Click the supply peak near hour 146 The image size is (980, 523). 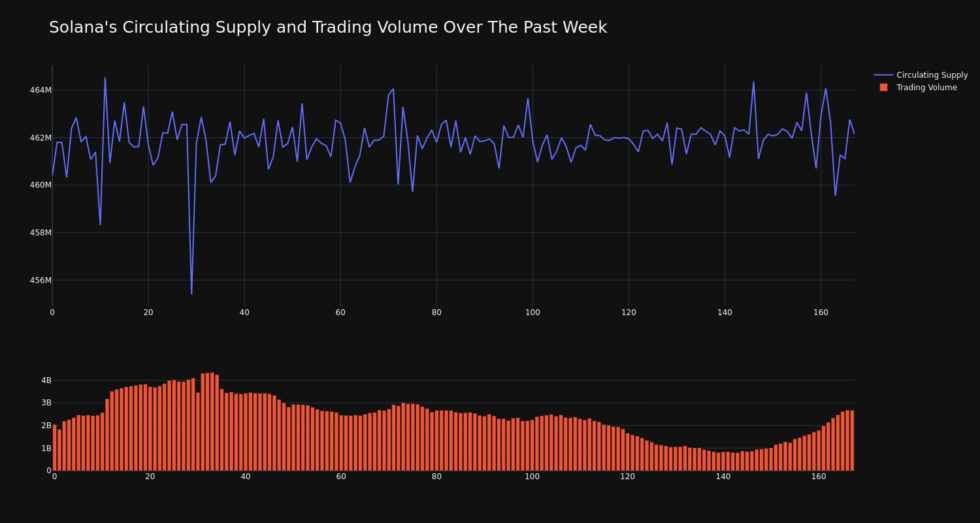point(753,82)
